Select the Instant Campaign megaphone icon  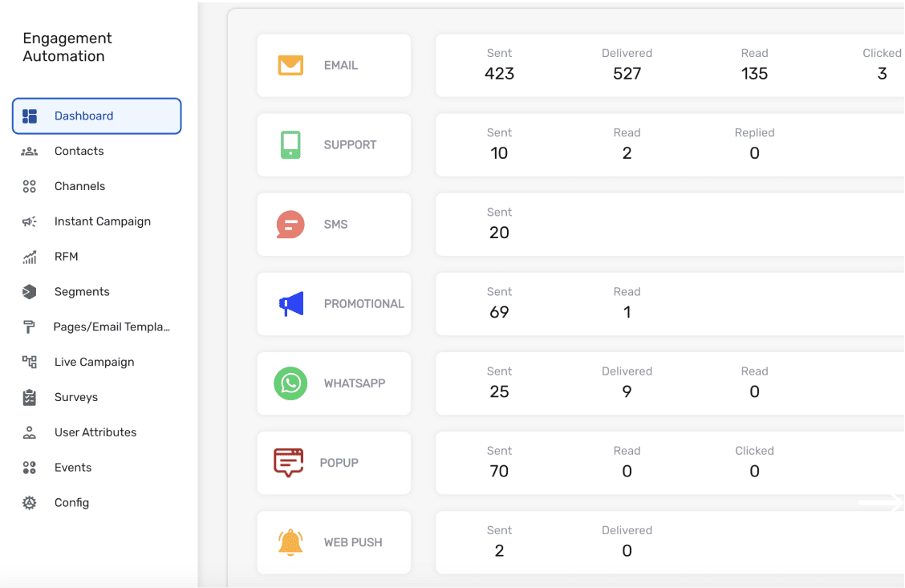(x=30, y=221)
